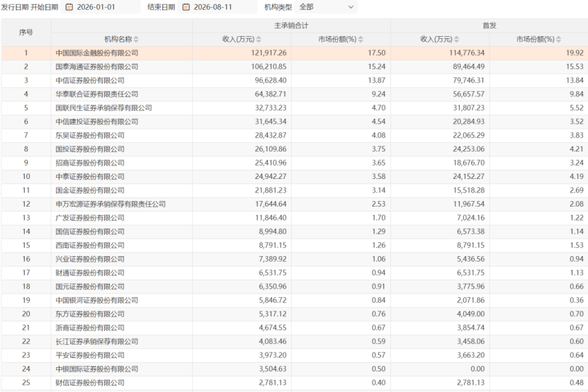
Task: Select row 平安证券股份有限公司
Action: point(294,355)
